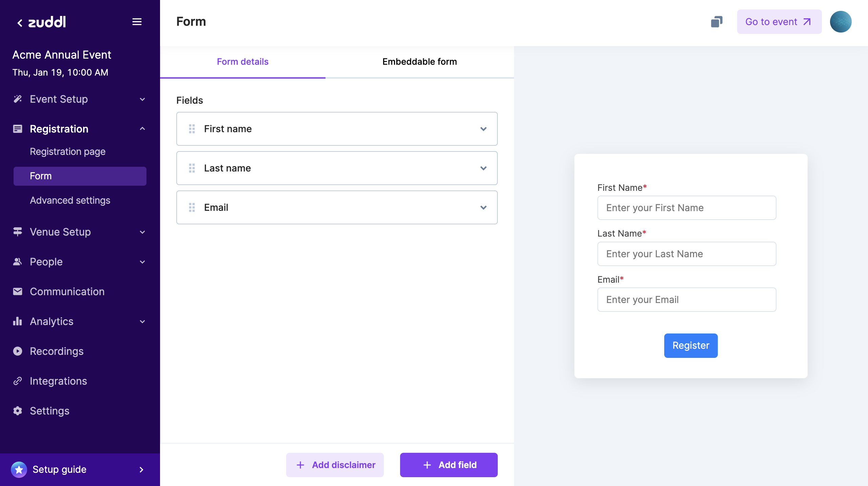Click the Add disclaimer button
The image size is (868, 486).
click(x=335, y=465)
